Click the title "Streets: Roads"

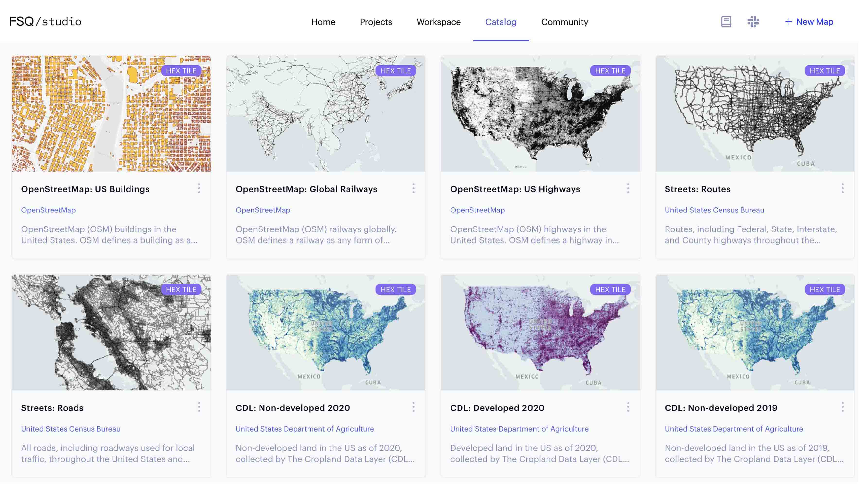tap(52, 408)
